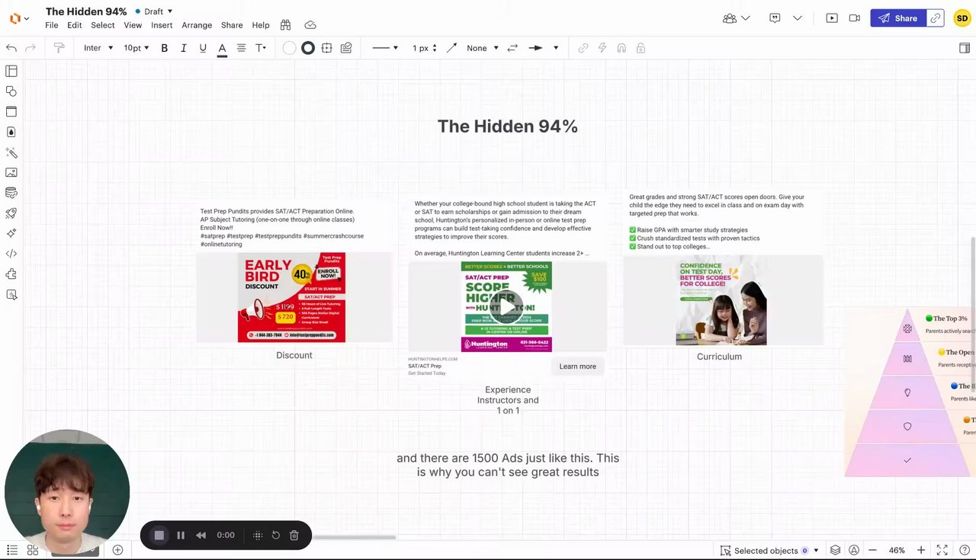Click the binoculars search icon
Image resolution: width=976 pixels, height=560 pixels.
click(x=286, y=25)
